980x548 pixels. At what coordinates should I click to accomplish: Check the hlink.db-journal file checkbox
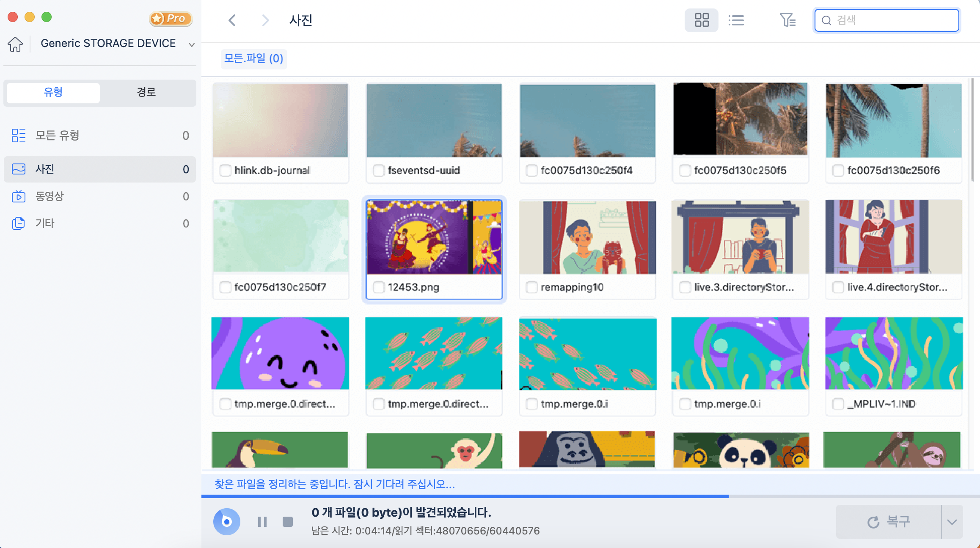[225, 170]
